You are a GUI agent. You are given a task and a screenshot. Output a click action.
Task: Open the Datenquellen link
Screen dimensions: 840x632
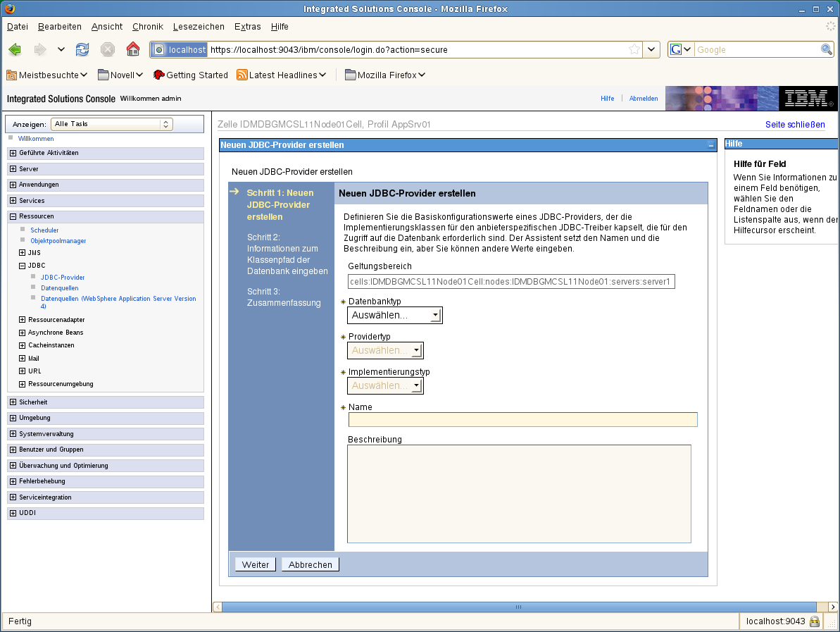(x=59, y=288)
